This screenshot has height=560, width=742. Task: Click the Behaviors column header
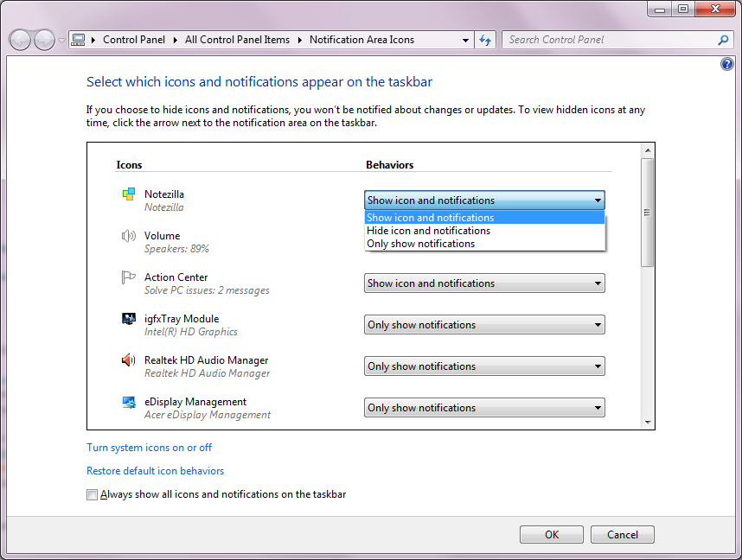point(389,165)
